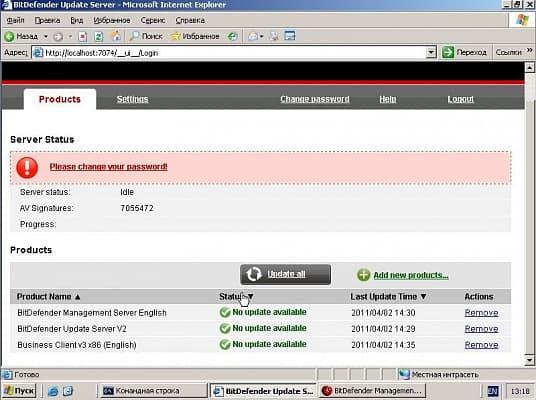Viewport: 536px width, 400px height.
Task: Launch Internet Explorer from quick launch
Action: (x=52, y=391)
